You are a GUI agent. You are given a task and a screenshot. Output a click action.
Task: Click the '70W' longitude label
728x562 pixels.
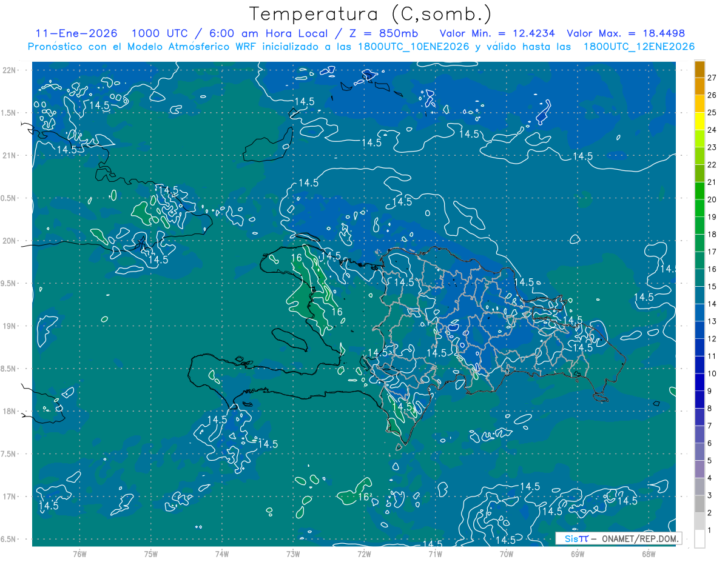pos(507,554)
